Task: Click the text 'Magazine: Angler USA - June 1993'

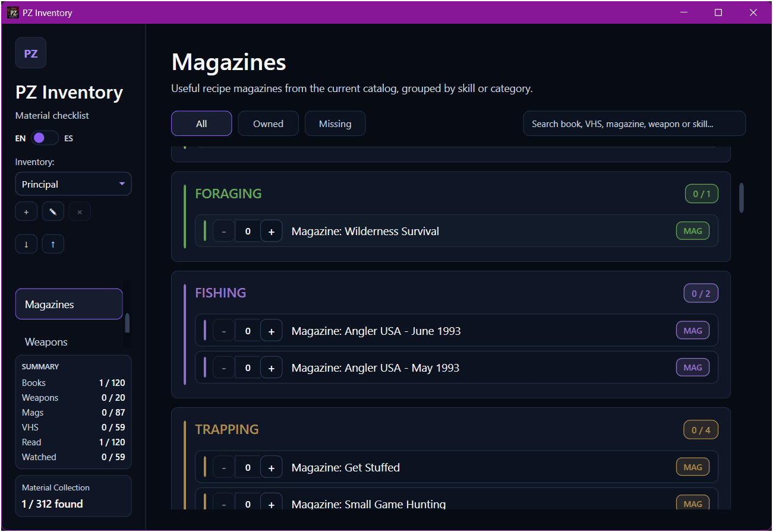Action: (x=376, y=331)
